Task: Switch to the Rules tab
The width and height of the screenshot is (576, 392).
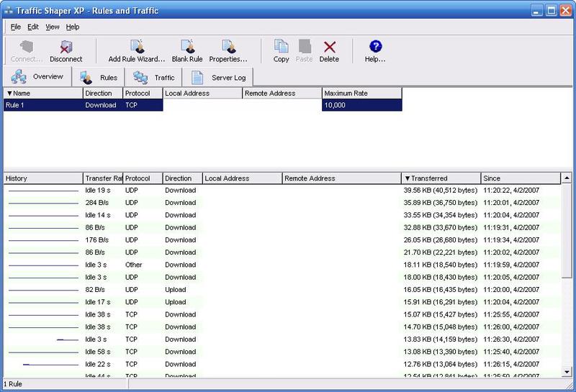Action: point(99,78)
